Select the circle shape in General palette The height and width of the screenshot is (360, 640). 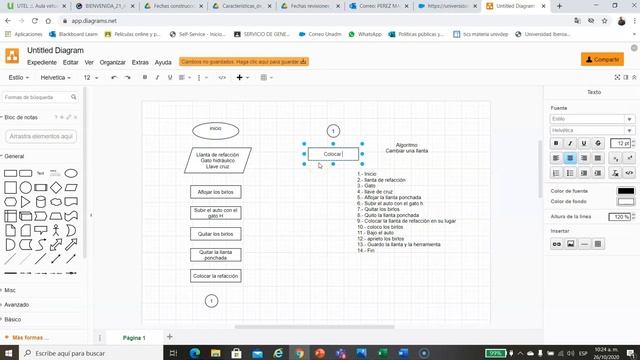point(25,188)
